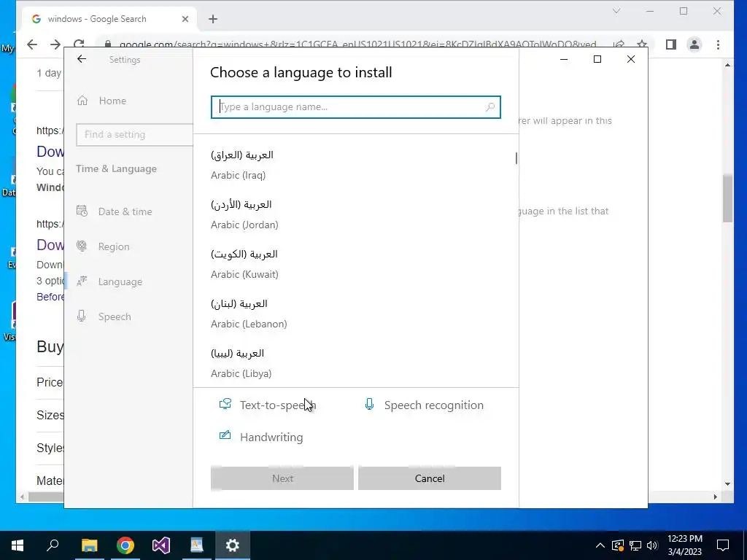The height and width of the screenshot is (560, 747).
Task: Click Chrome's horizontal scroll right arrow
Action: [x=715, y=497]
